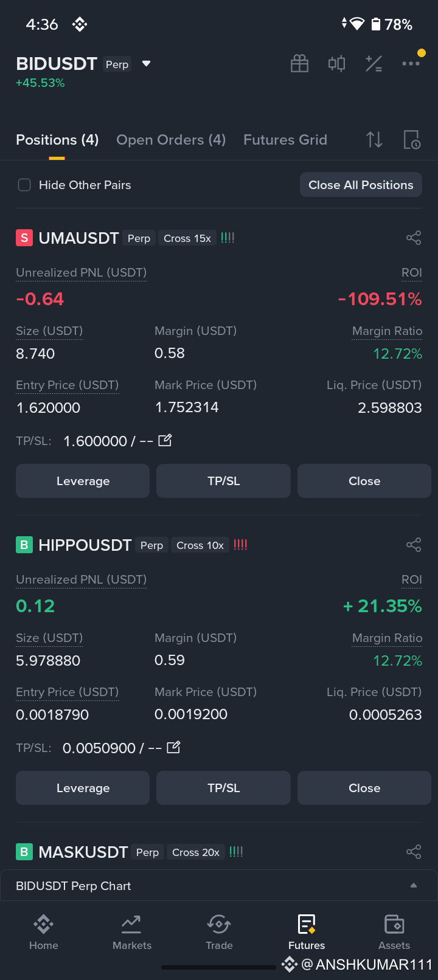Tap HIPPOUSDT Size (USDT) label
The width and height of the screenshot is (438, 980).
[49, 638]
